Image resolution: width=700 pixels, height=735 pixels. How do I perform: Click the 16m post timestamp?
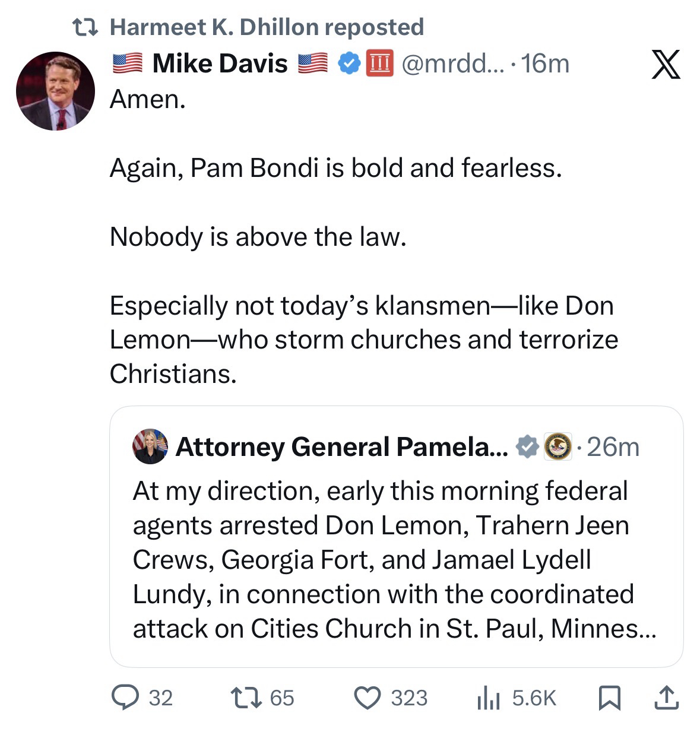click(x=546, y=64)
